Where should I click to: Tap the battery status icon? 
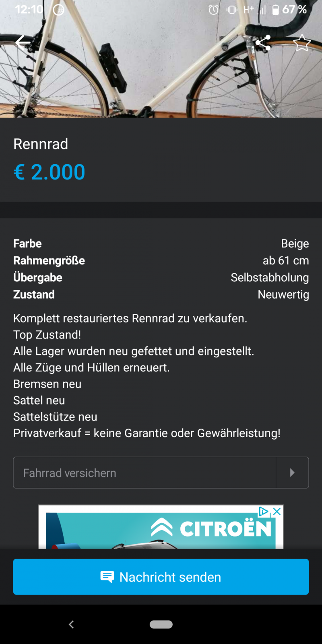pos(275,10)
